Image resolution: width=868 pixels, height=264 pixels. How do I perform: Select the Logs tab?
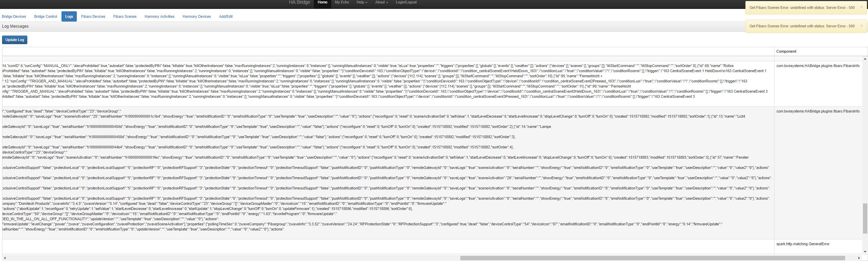[69, 16]
